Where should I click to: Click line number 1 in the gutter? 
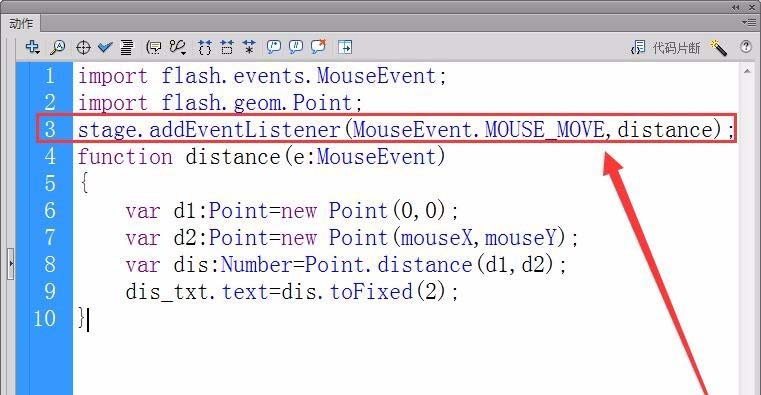click(50, 76)
